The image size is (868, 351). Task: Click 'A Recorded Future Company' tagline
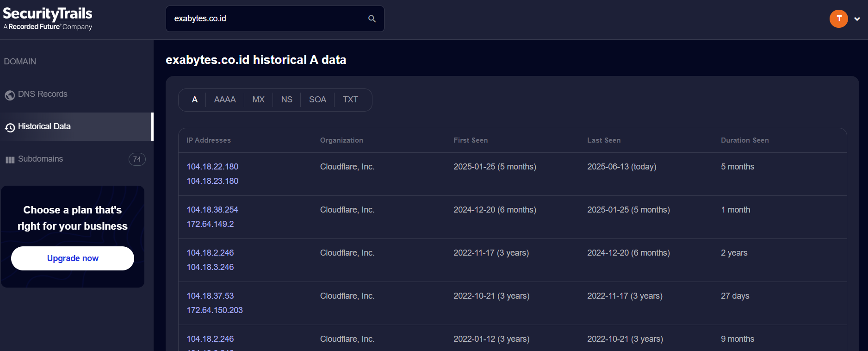tap(48, 27)
